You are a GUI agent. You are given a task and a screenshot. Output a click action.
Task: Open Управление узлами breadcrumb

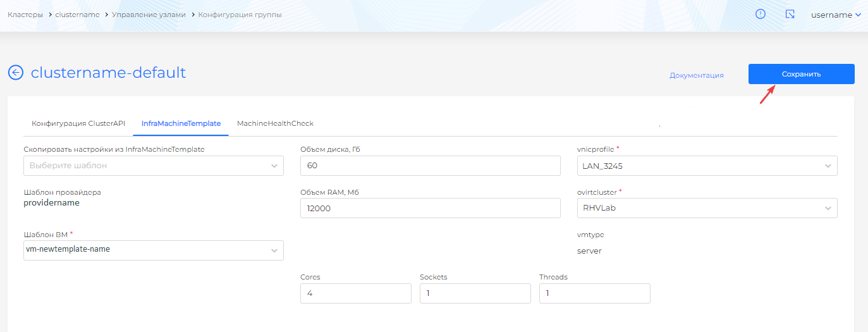coord(149,15)
